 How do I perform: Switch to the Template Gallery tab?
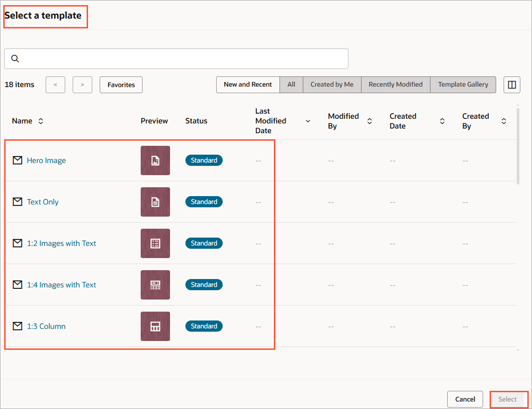[x=463, y=85]
